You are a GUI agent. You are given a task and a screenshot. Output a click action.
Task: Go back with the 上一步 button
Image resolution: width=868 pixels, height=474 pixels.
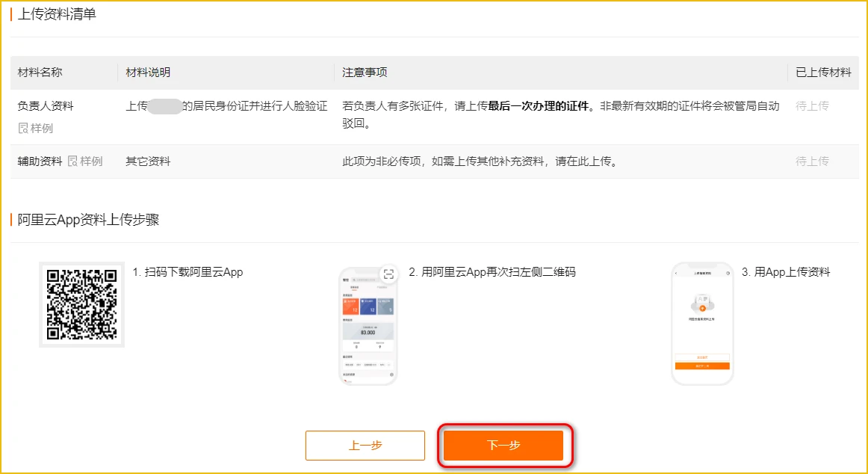coord(365,445)
